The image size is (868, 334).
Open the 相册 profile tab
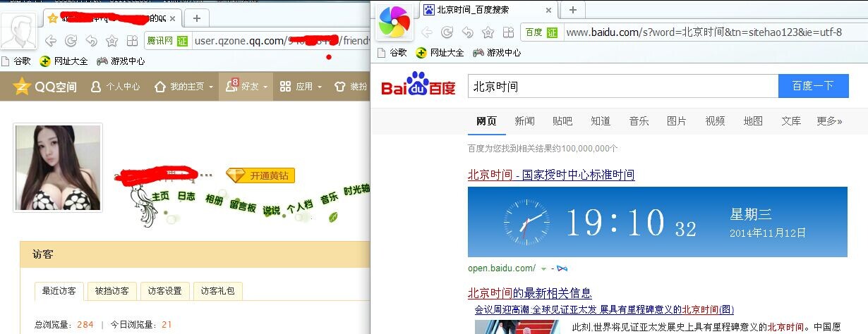(x=214, y=200)
